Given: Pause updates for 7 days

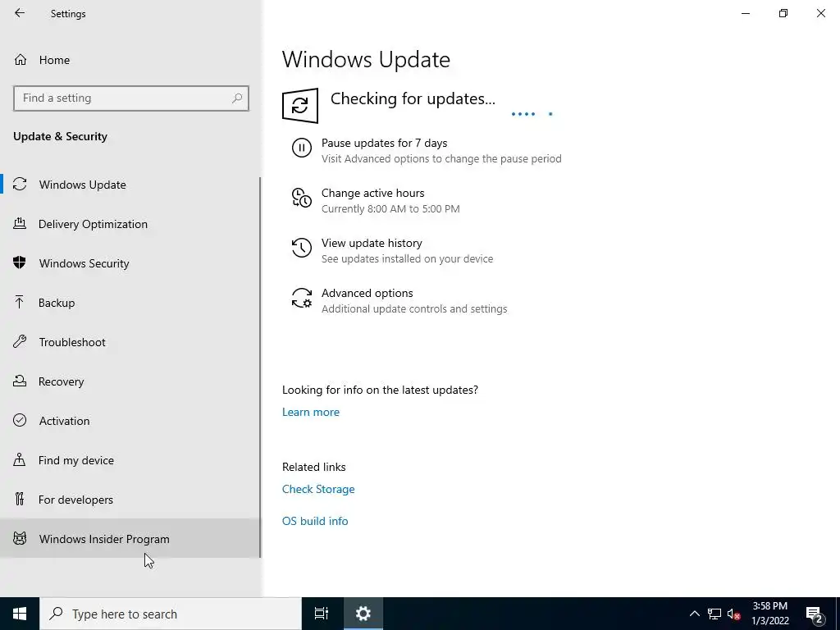Looking at the screenshot, I should pos(427,150).
